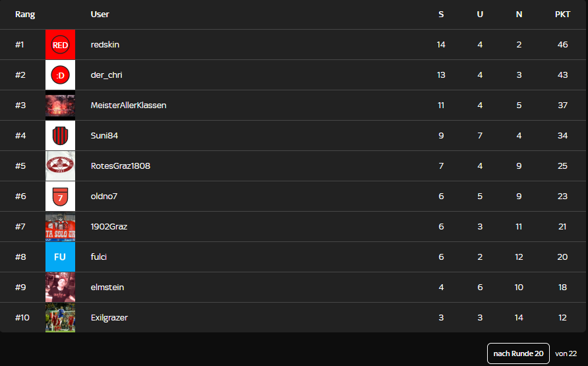Click the Exilgrazer username
This screenshot has height=366, width=588.
point(109,318)
